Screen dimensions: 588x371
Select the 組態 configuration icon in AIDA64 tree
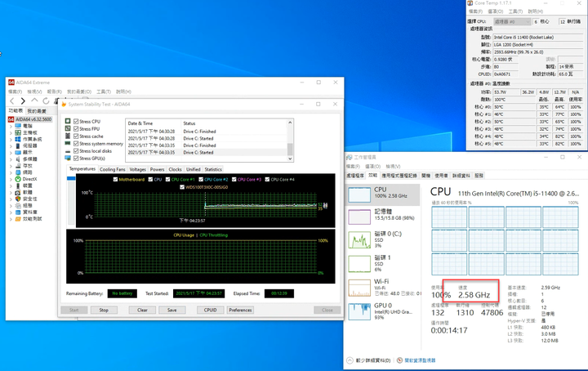18,206
